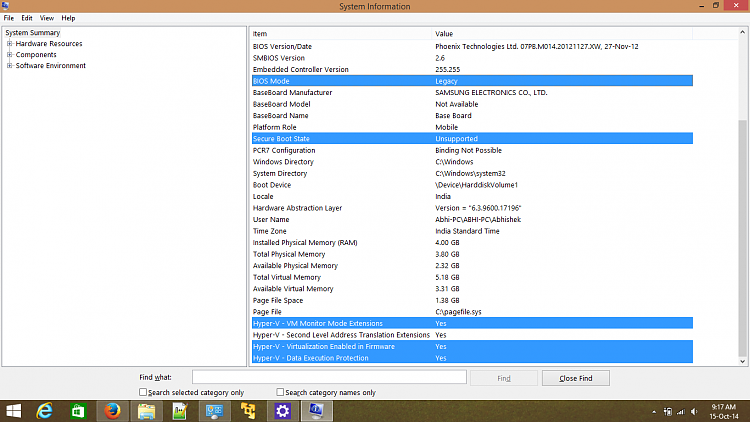Show hidden system tray icons
This screenshot has height=422, width=750.
654,412
